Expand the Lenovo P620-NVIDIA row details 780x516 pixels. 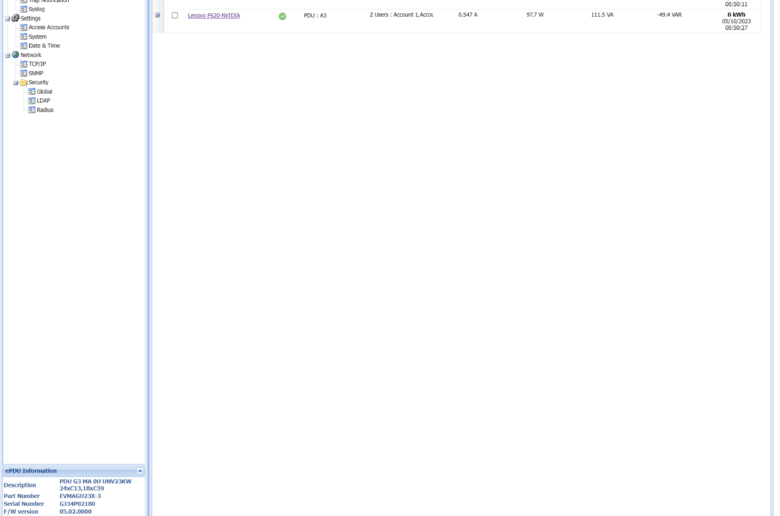158,15
